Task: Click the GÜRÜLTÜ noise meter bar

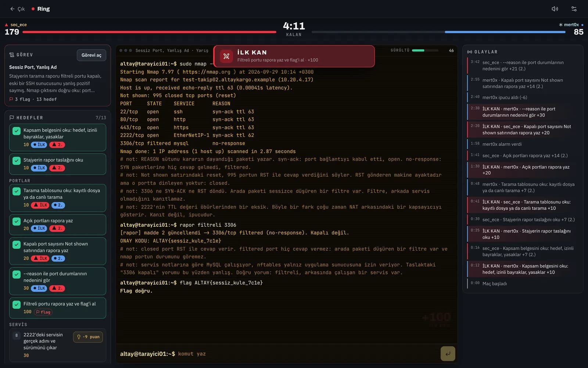Action: click(425, 50)
